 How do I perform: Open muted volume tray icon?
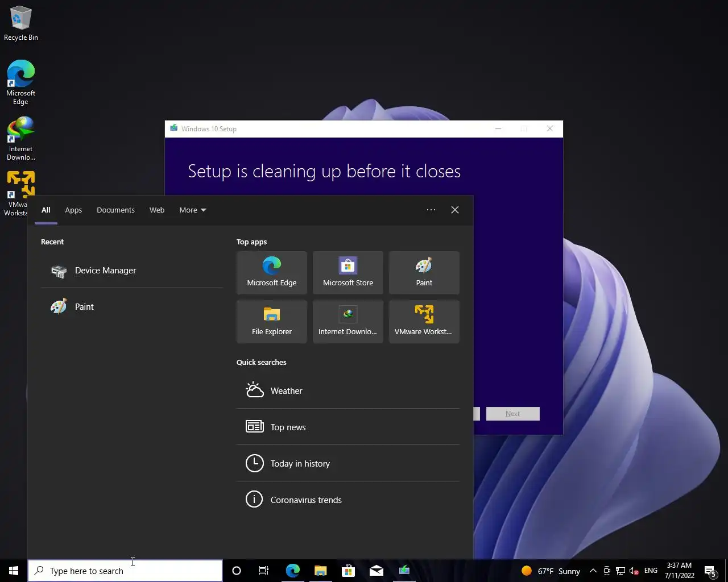click(x=634, y=571)
